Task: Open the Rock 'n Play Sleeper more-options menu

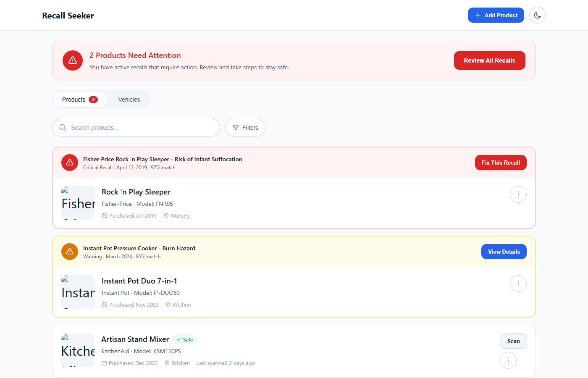Action: tap(518, 194)
